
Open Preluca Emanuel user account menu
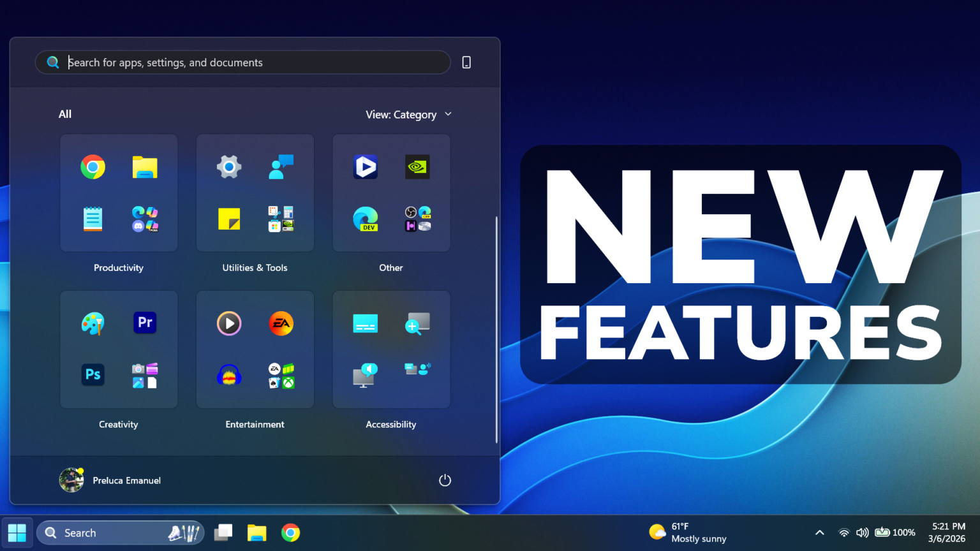pyautogui.click(x=110, y=480)
